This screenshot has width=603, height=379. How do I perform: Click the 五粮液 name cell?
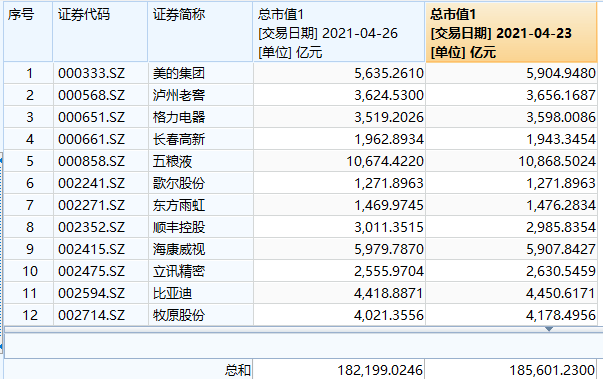click(200, 161)
